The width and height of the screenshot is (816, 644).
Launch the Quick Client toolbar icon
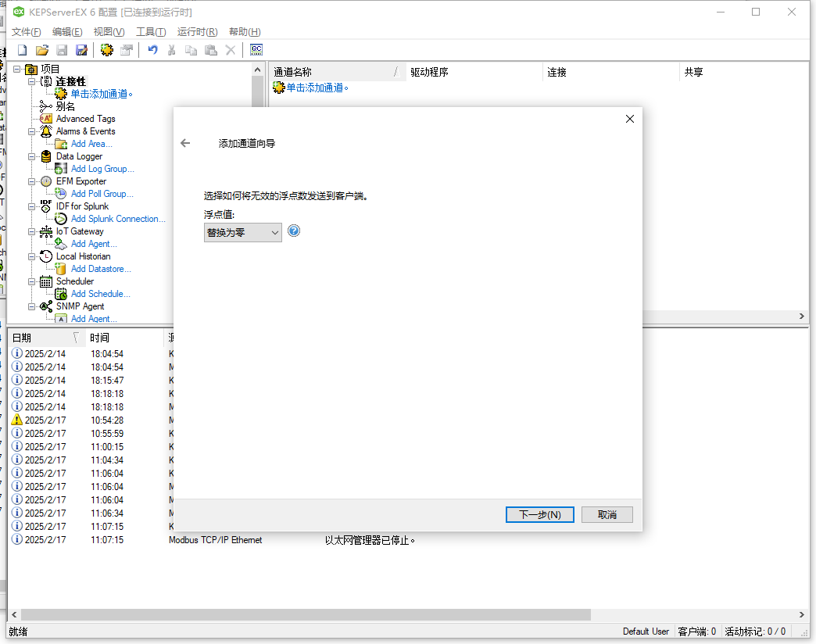click(x=256, y=50)
